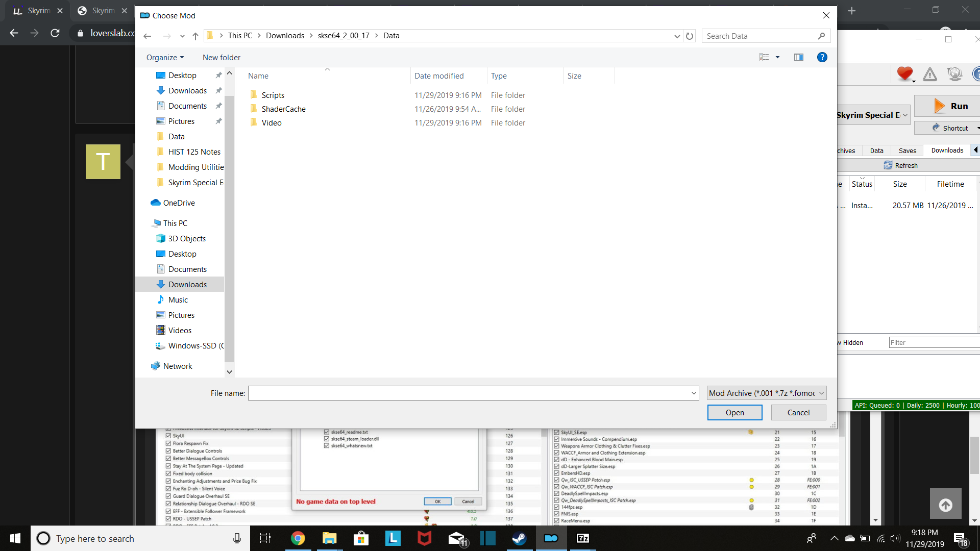Click the refresh address bar icon
Screen dimensions: 980x551
[690, 36]
